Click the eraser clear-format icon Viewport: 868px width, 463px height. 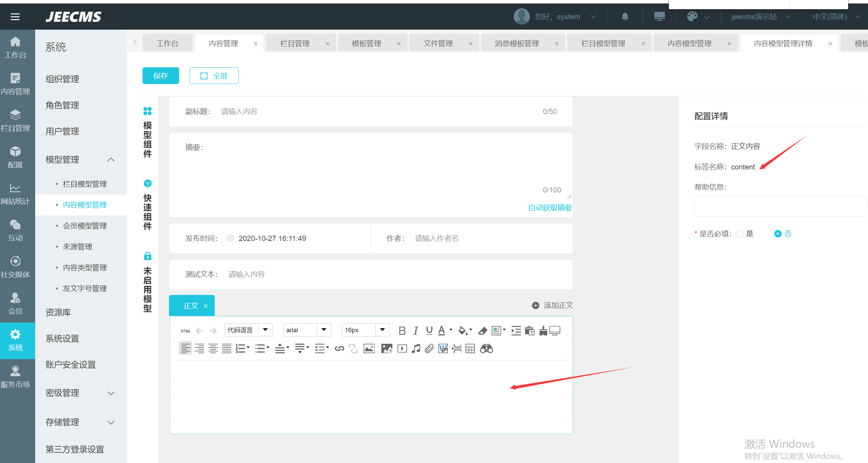tap(483, 331)
